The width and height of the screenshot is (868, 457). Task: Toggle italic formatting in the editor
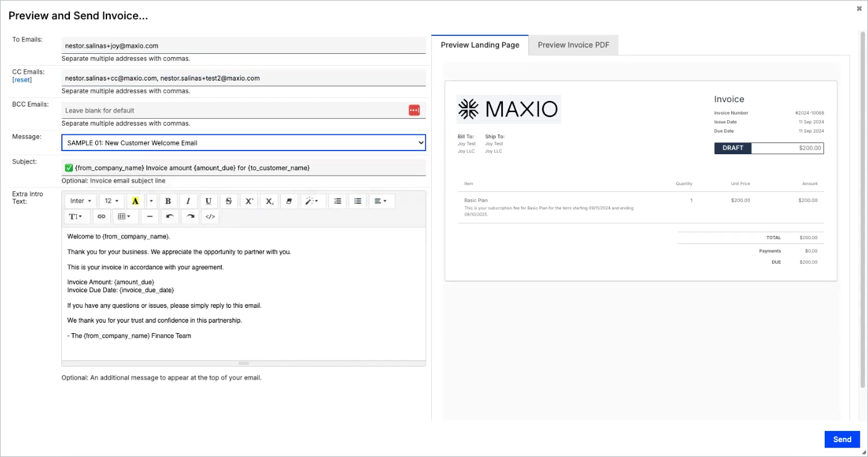point(188,201)
